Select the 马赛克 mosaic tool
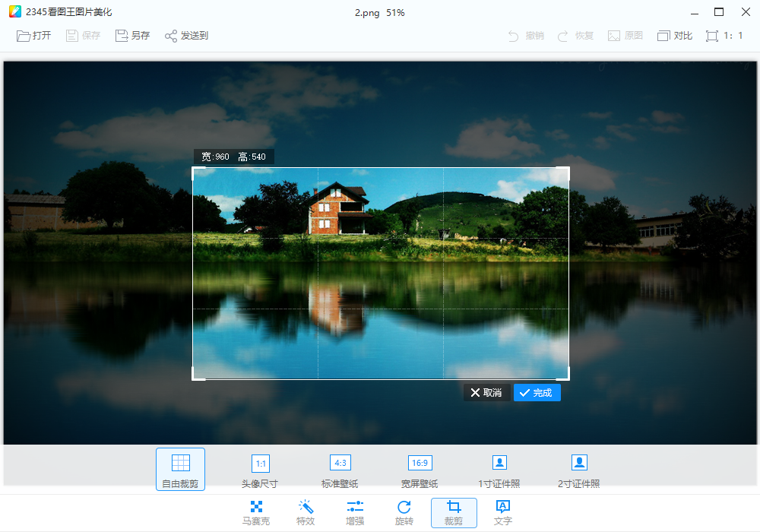The image size is (760, 532). click(256, 512)
